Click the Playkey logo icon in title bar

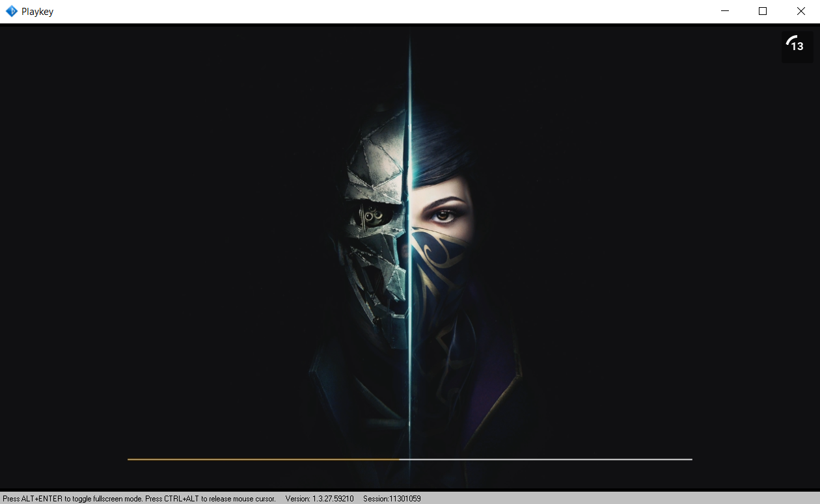tap(11, 11)
